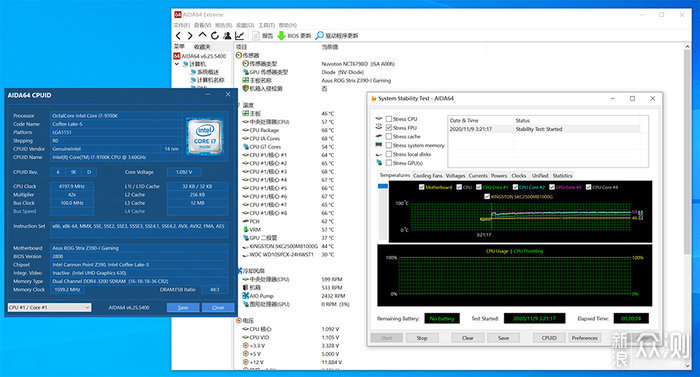This screenshot has width=700, height=377.
Task: Enable the Stress cache checkbox
Action: point(389,136)
